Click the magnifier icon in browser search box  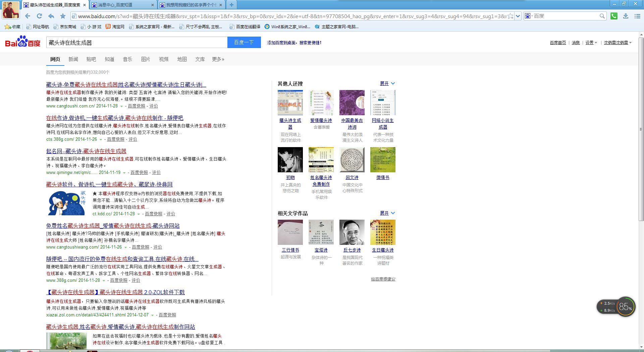coord(602,16)
